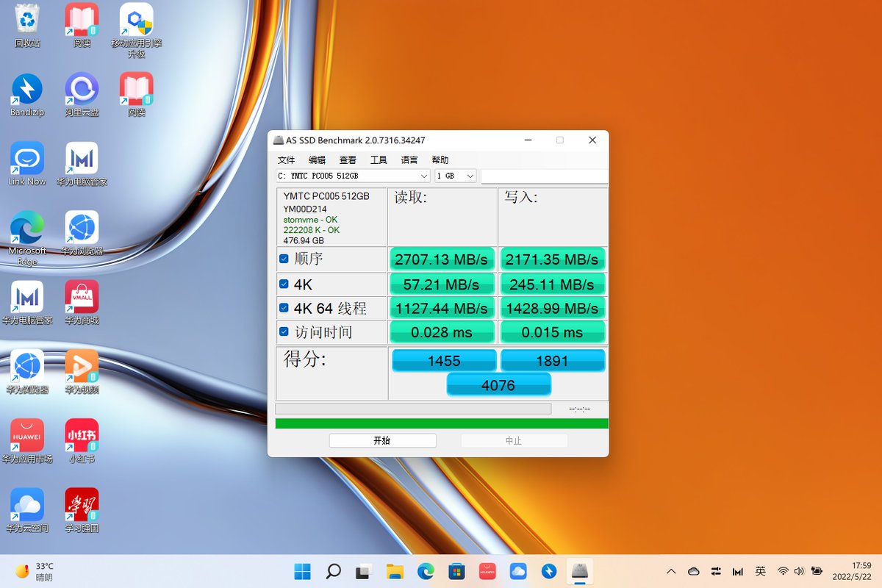This screenshot has height=588, width=882.
Task: Click the read score 1455 box
Action: point(444,361)
